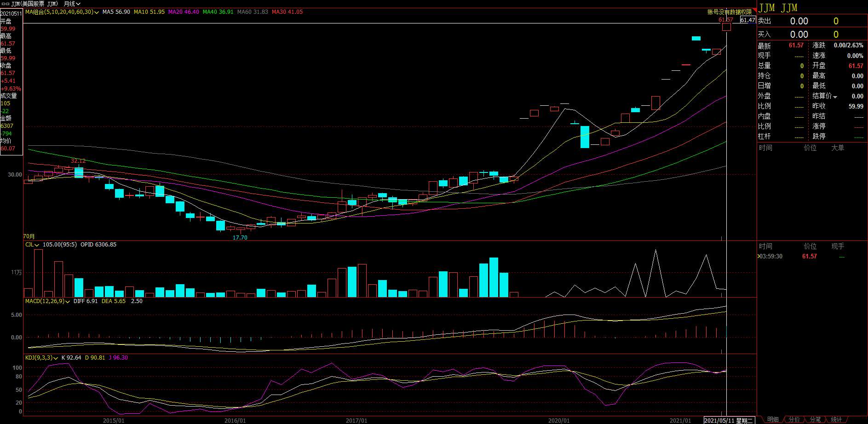Click the 2021/05/11 date marker on timeline
This screenshot has height=424, width=868.
coord(729,420)
